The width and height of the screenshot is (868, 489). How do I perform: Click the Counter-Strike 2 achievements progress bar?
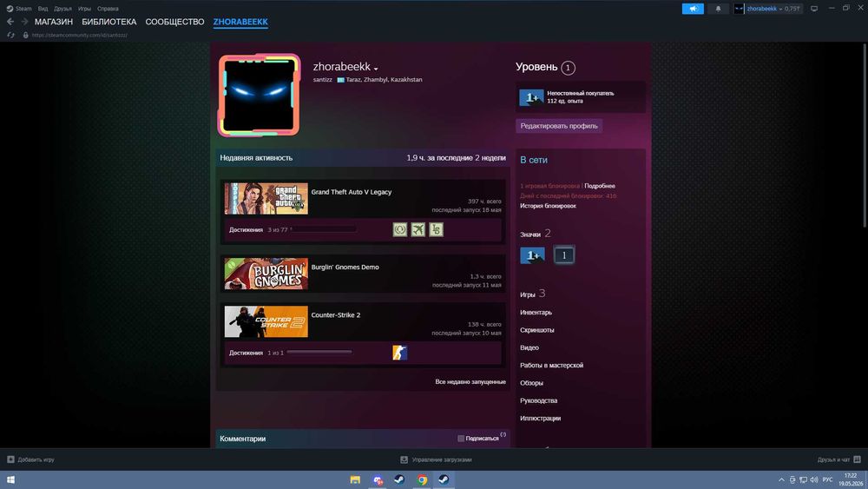pos(319,353)
